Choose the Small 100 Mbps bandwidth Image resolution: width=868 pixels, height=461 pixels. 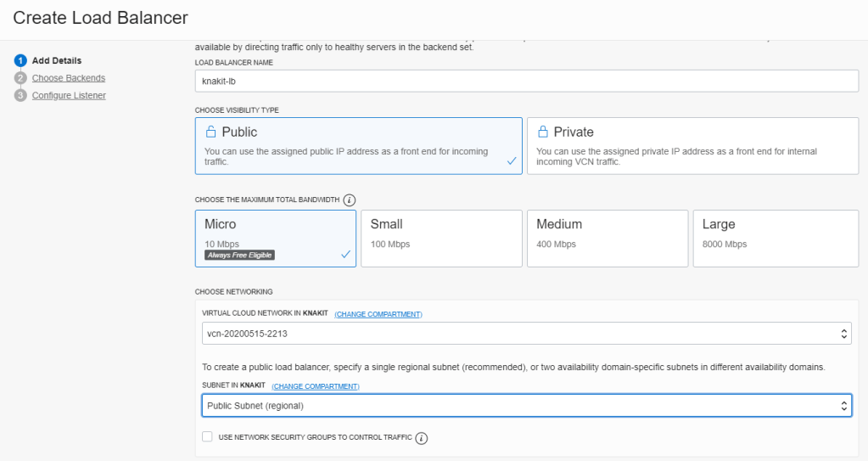pyautogui.click(x=440, y=238)
